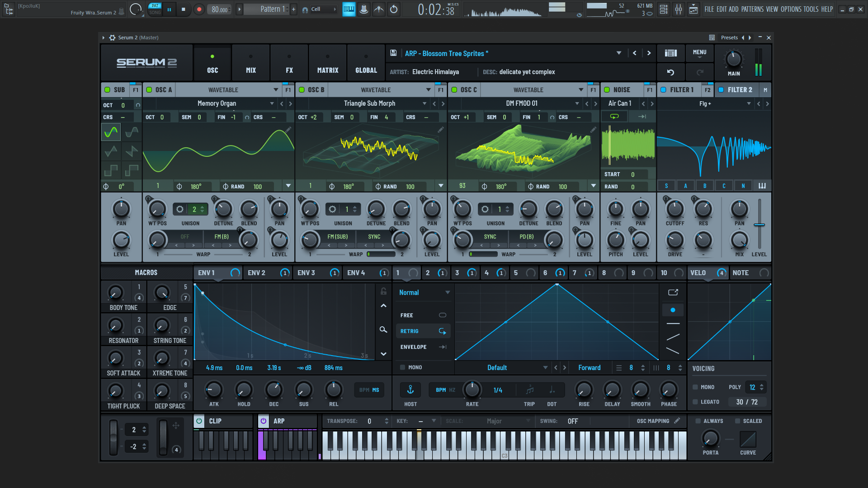Click the OSC C wavetable edit pencil
The height and width of the screenshot is (488, 868).
click(593, 130)
